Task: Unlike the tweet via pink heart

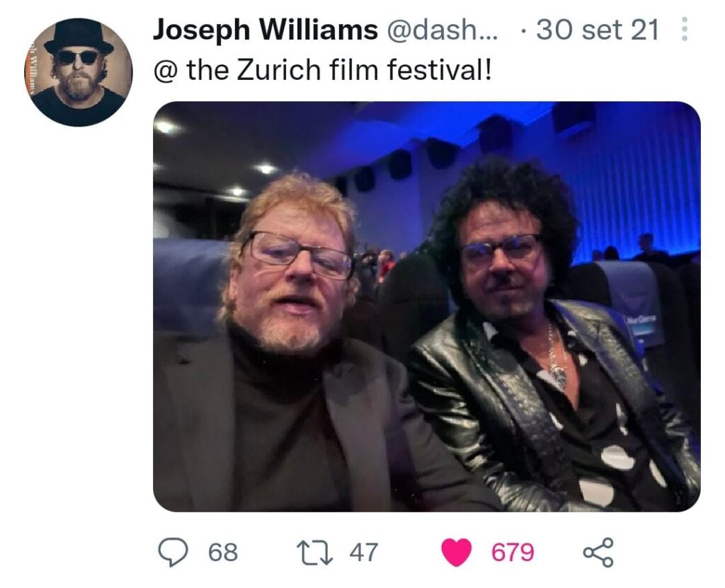Action: click(457, 552)
